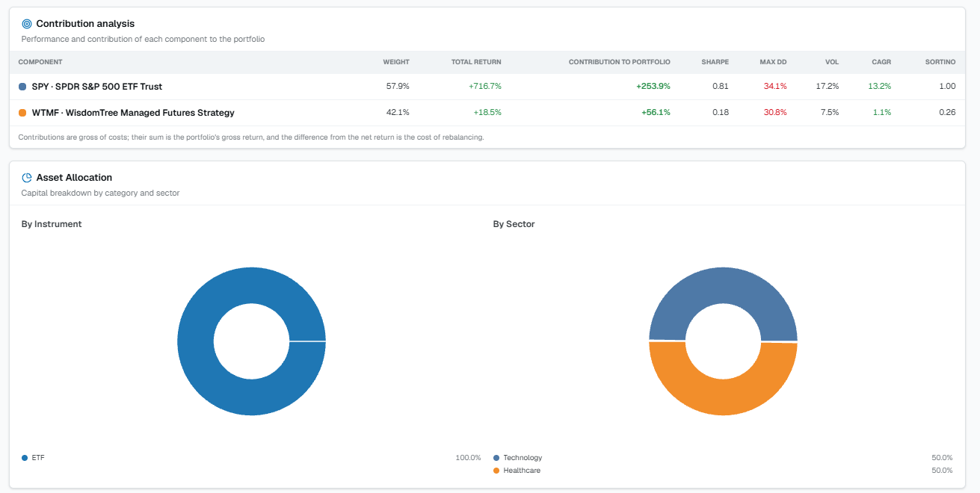Sort by the COMPONENT column header
This screenshot has width=980, height=493.
(x=40, y=62)
